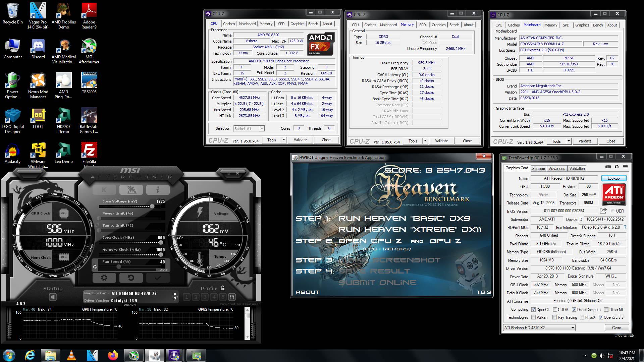Toggle OpenCL checkbox in GPU-Z
Viewport: 644px width, 362px height.
point(534,310)
